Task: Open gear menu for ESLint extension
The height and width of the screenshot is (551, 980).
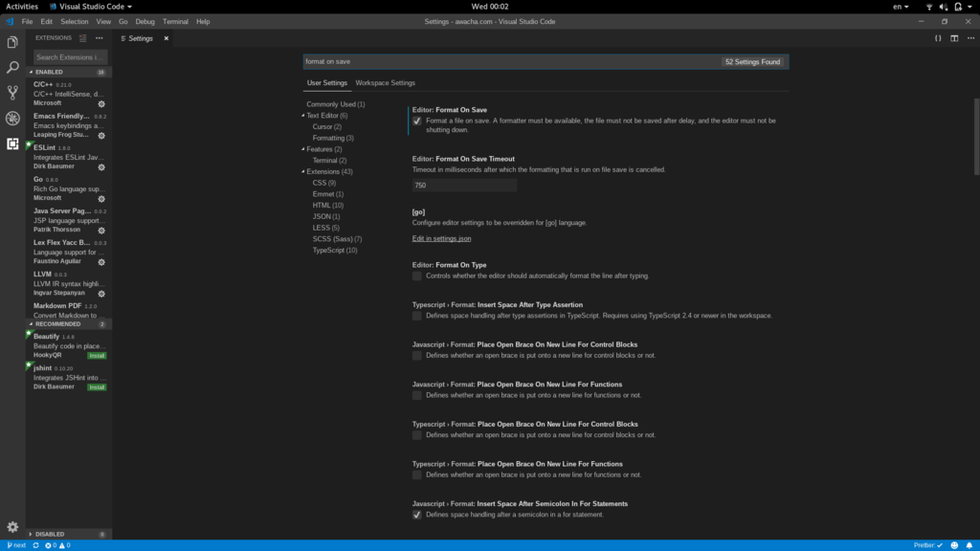Action: 101,166
